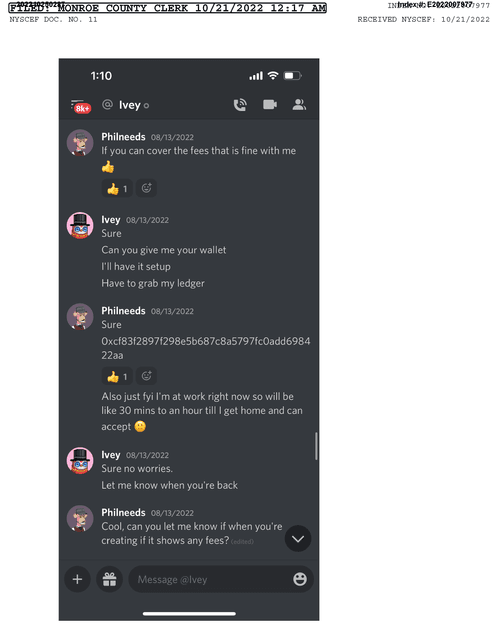This screenshot has width=500, height=644.
Task: Open the gift icon next to message box
Action: (x=109, y=579)
